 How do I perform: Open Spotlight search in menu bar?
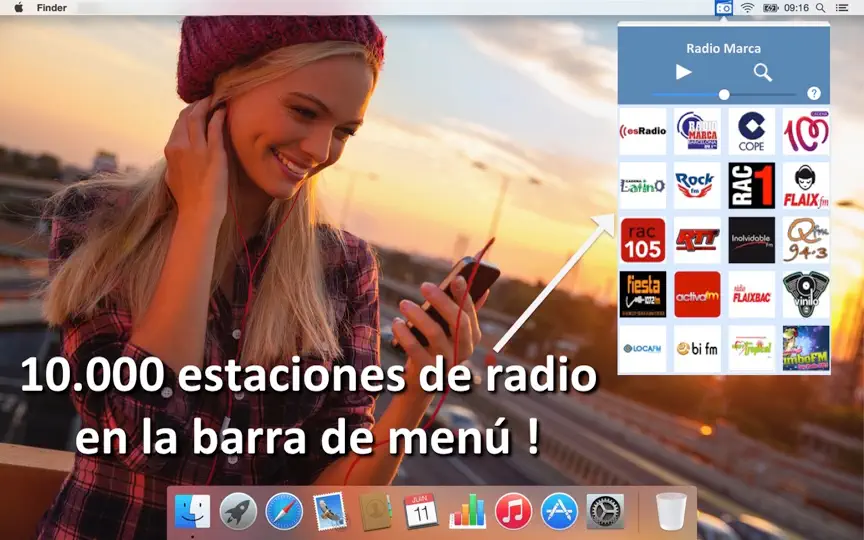tap(820, 8)
